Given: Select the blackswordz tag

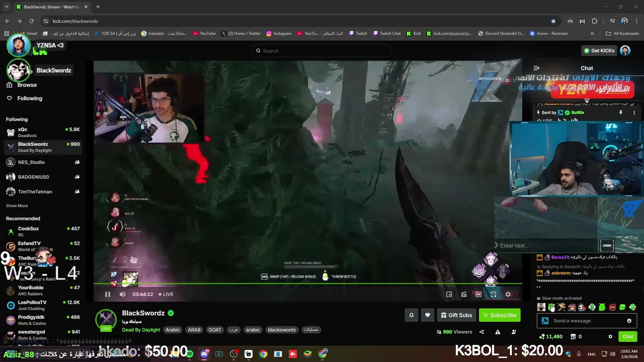Looking at the screenshot, I should [282, 330].
